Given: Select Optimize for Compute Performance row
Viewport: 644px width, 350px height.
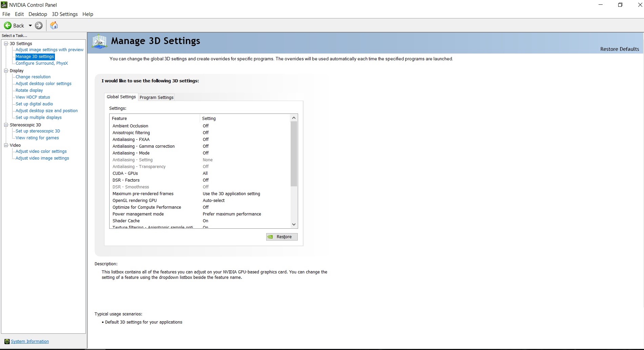Looking at the screenshot, I should [200, 207].
